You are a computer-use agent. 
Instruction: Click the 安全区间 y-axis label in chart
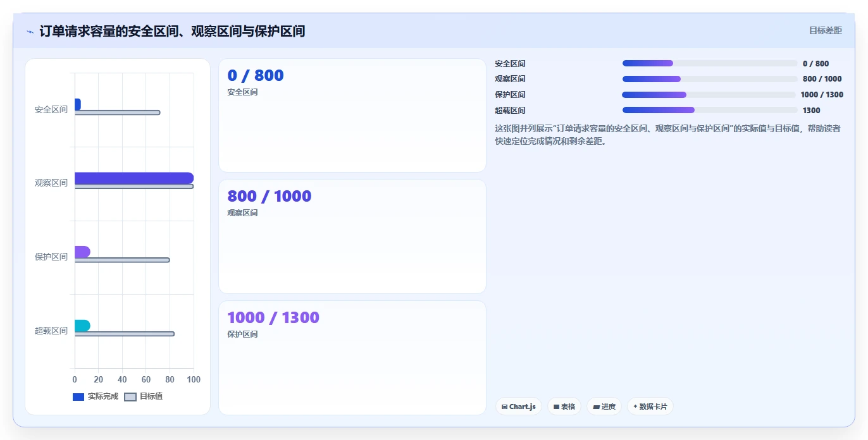[x=51, y=109]
